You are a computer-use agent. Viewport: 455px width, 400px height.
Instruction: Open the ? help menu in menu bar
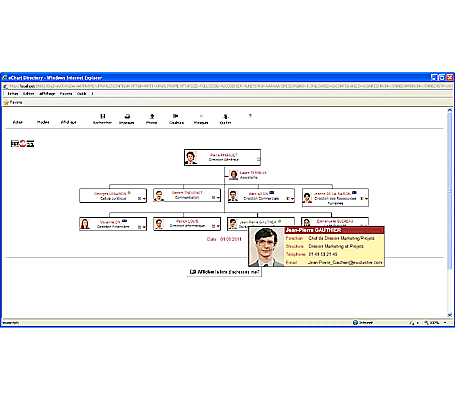92,94
